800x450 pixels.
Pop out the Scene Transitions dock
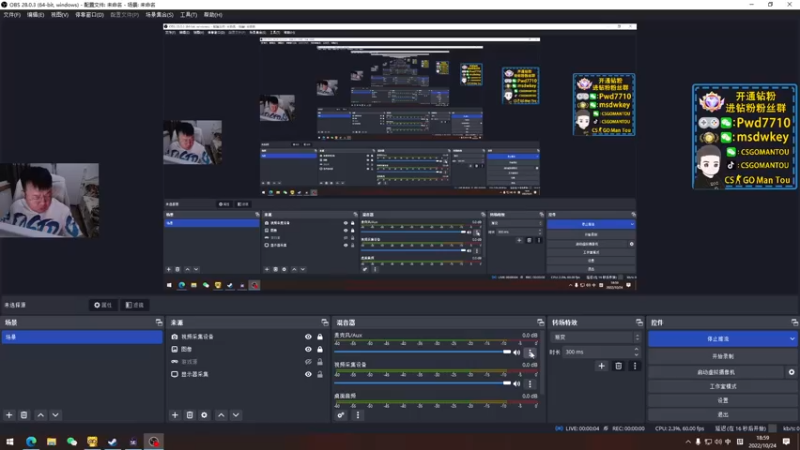(639, 322)
